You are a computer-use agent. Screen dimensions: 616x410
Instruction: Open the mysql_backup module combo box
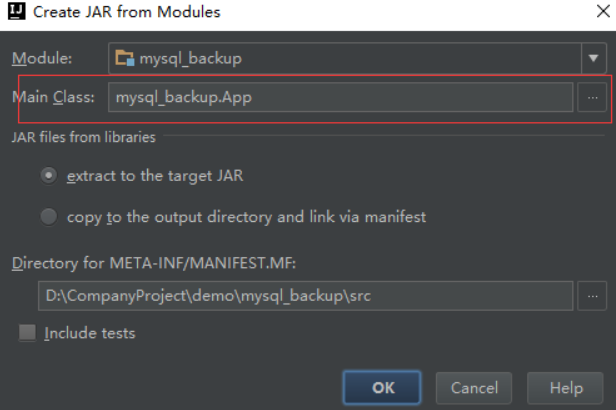coord(340,59)
